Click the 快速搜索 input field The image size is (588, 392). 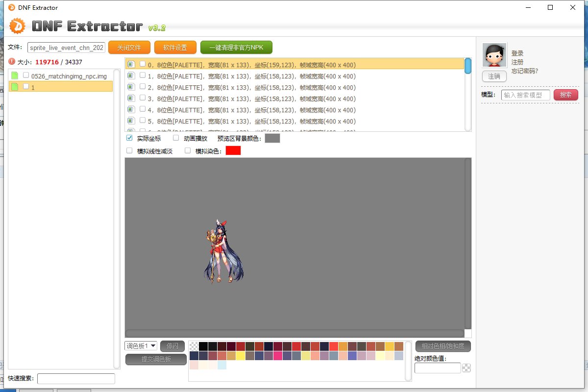point(76,378)
